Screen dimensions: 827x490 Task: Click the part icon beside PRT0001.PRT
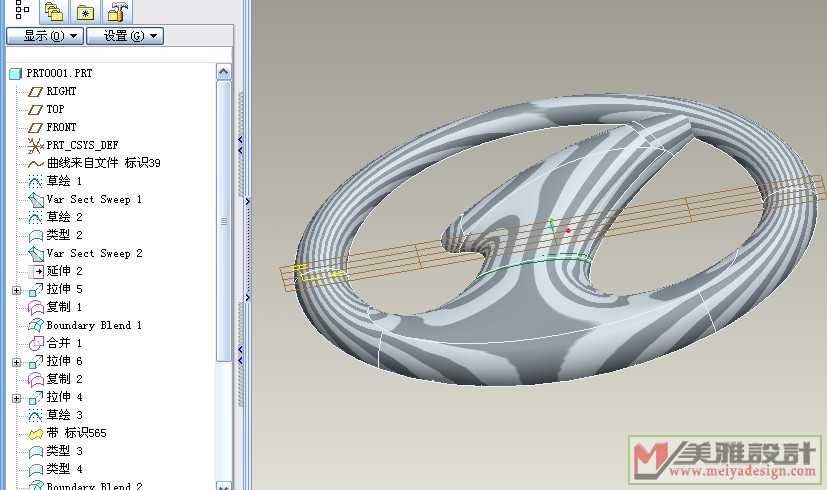point(16,74)
